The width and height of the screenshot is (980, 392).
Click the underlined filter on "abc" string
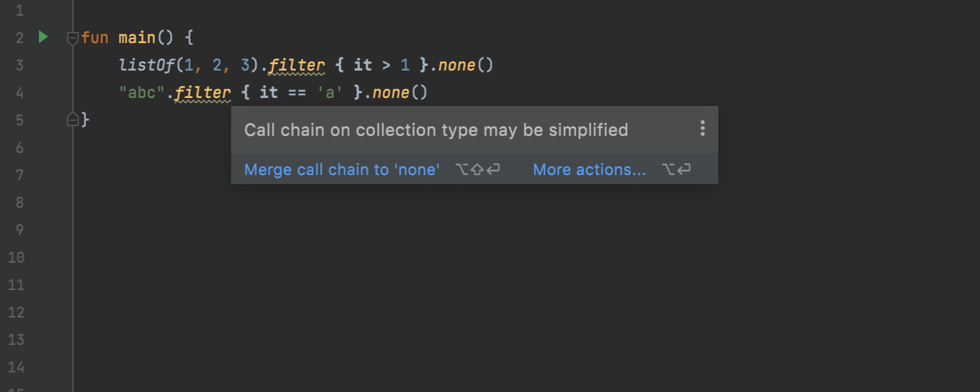tap(203, 93)
